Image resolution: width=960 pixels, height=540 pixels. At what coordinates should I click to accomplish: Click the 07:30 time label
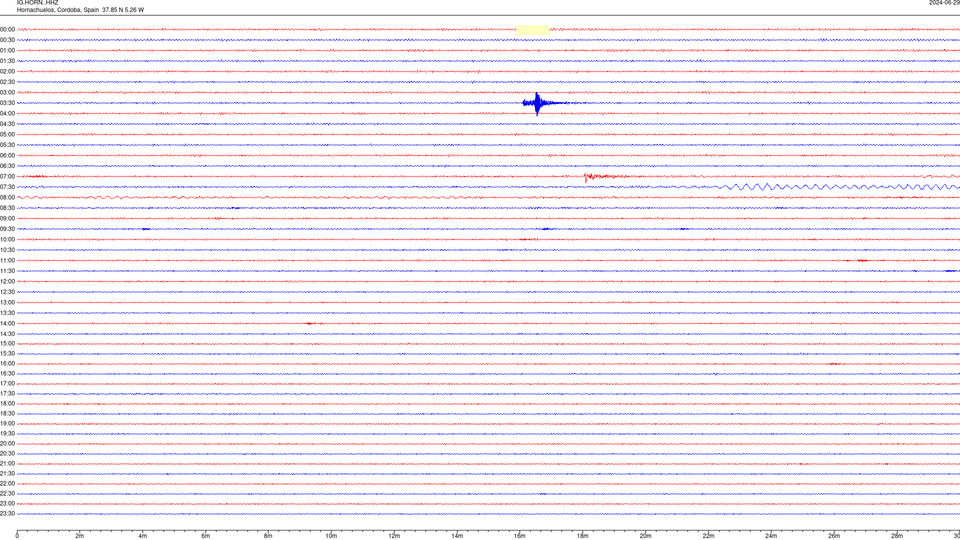(7, 187)
